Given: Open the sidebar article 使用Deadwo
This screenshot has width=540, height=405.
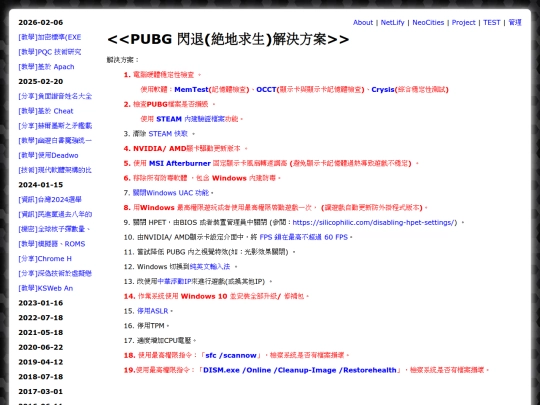Looking at the screenshot, I should 48,155.
